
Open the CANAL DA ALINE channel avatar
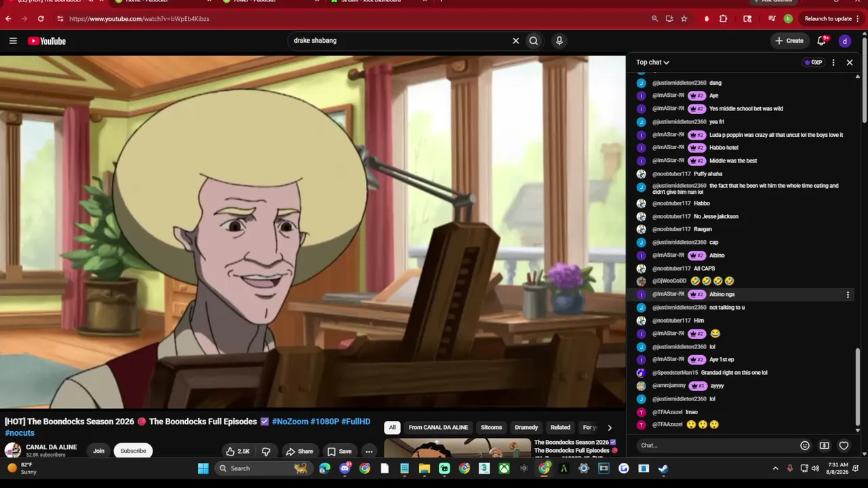(x=13, y=451)
